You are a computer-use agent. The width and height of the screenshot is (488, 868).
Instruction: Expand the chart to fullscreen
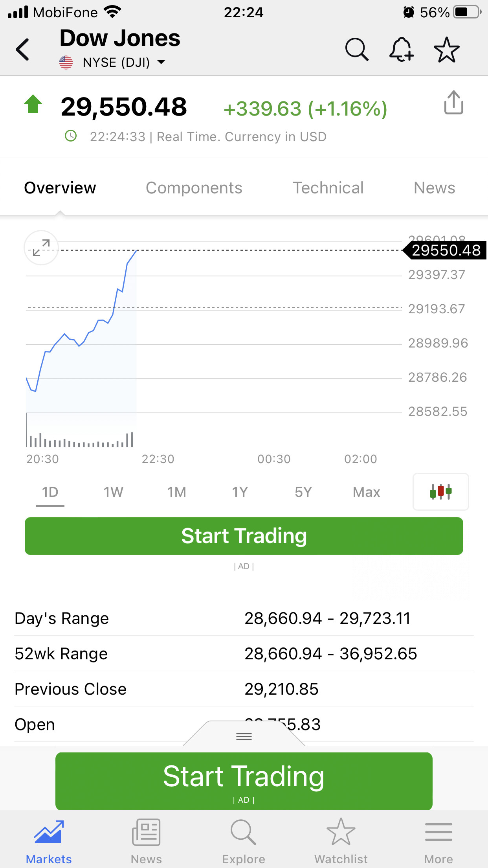click(x=41, y=248)
